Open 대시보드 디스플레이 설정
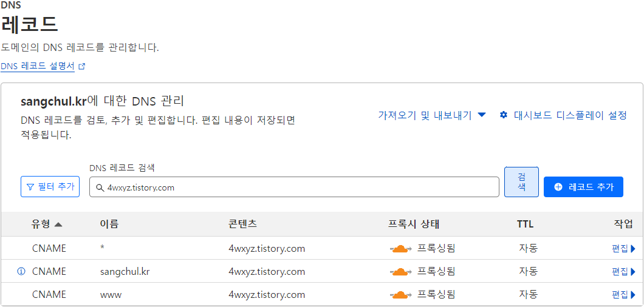 563,115
